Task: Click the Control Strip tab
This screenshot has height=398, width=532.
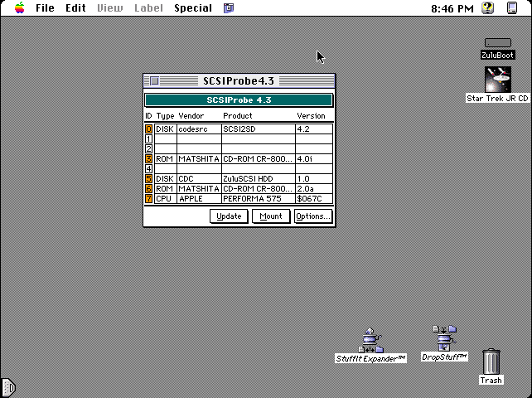Action: tap(7, 387)
